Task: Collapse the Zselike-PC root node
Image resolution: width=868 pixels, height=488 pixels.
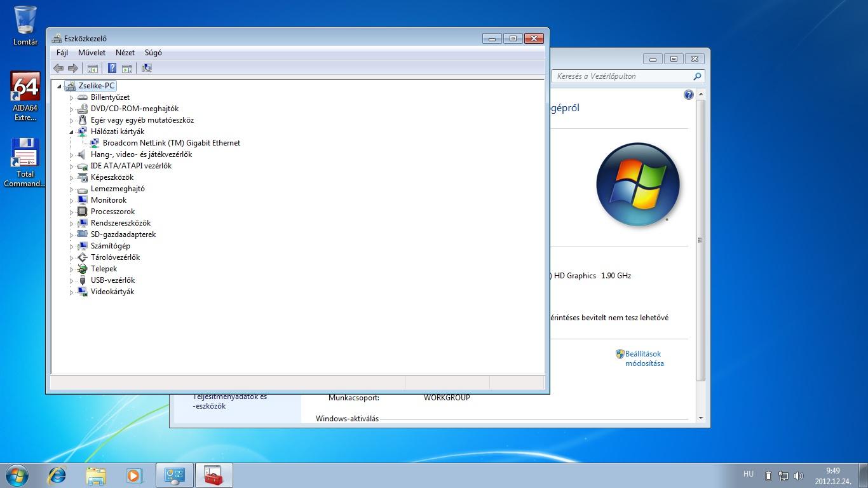Action: coord(59,86)
